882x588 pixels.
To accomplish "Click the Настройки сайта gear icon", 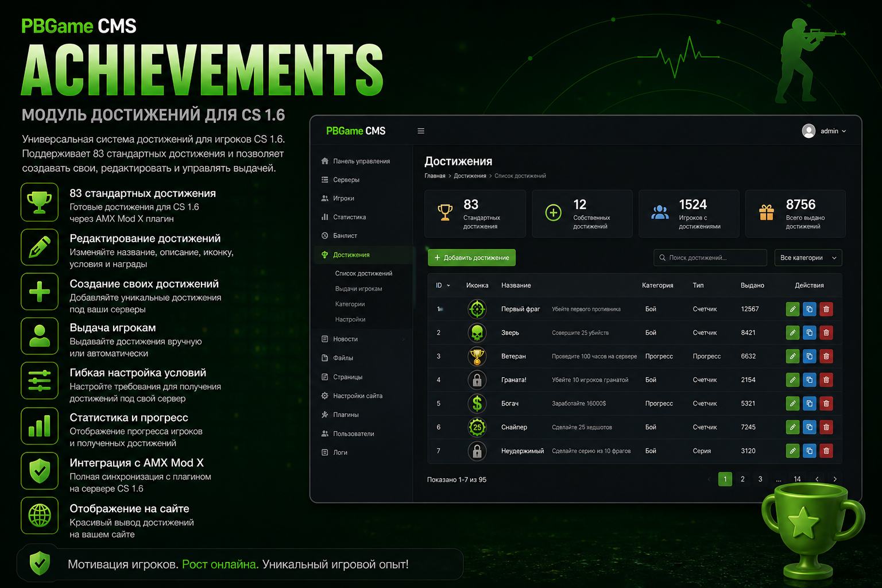I will 325,396.
